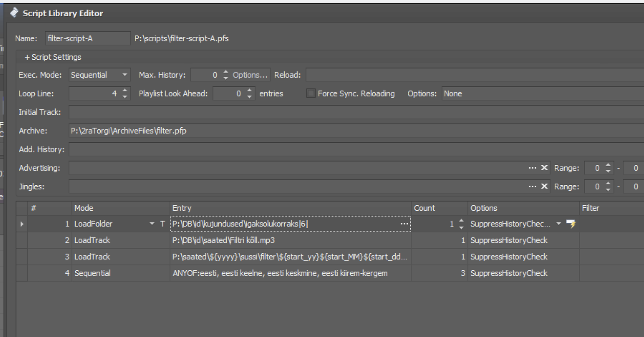Click the Name field containing filter-script-A

point(87,38)
